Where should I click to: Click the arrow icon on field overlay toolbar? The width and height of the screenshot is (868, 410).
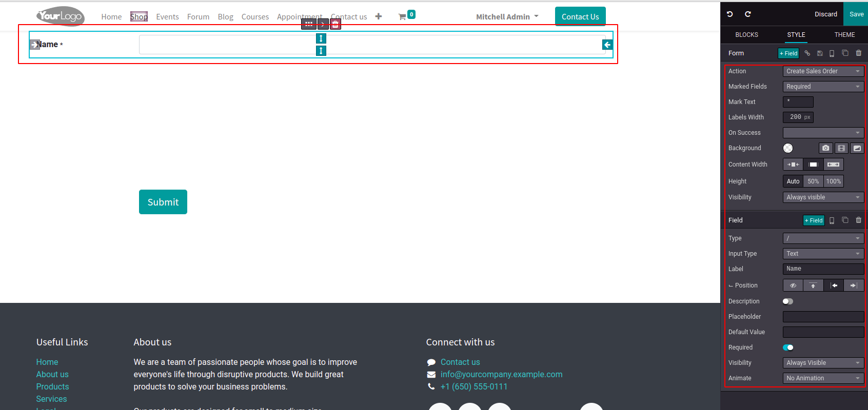pyautogui.click(x=323, y=24)
